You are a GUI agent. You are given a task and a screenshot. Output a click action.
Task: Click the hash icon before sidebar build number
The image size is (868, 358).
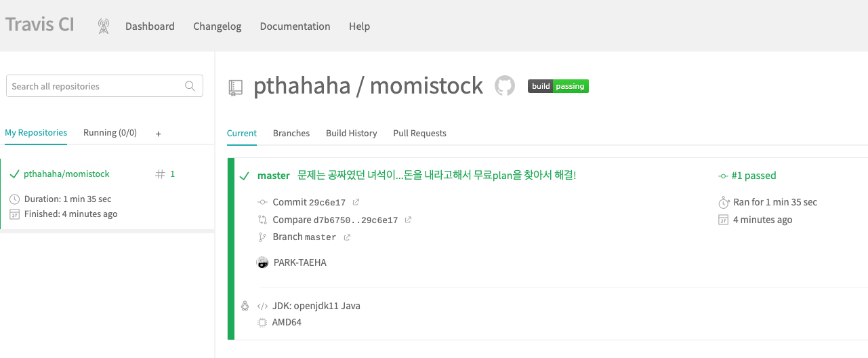[x=160, y=174]
